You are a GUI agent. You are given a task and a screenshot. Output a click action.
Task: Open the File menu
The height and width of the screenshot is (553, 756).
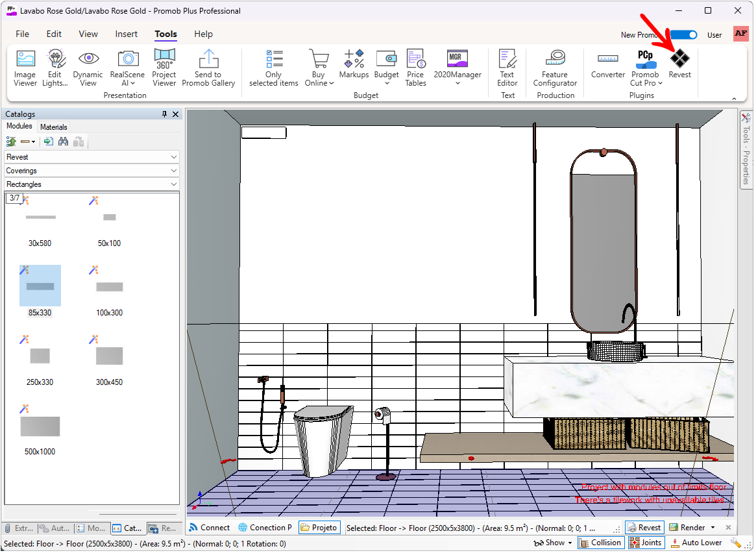(x=22, y=34)
